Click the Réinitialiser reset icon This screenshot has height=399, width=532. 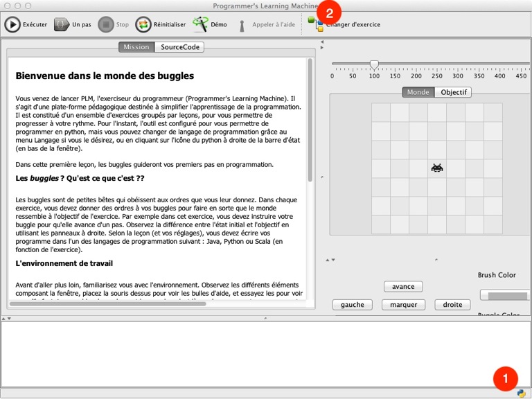143,25
